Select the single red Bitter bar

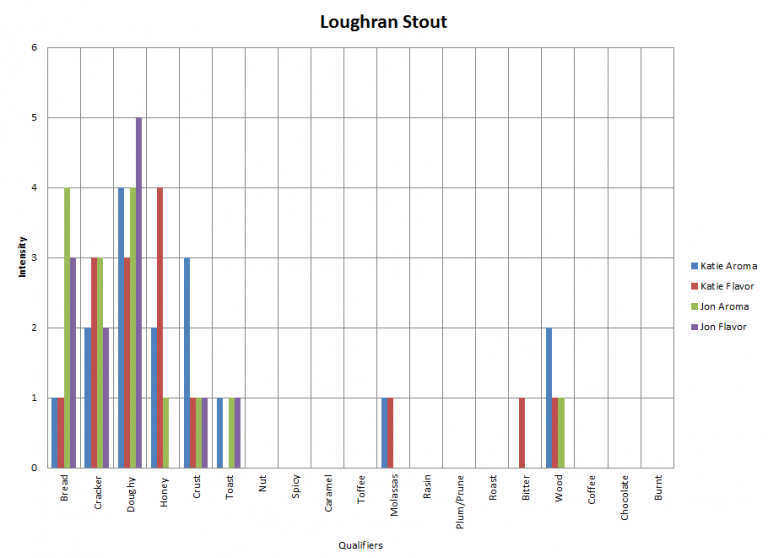pos(523,432)
